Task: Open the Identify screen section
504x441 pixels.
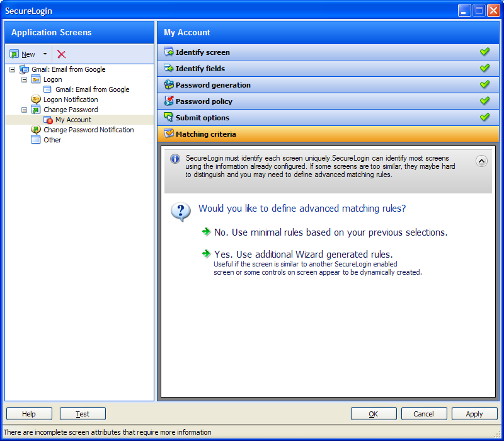Action: point(202,52)
